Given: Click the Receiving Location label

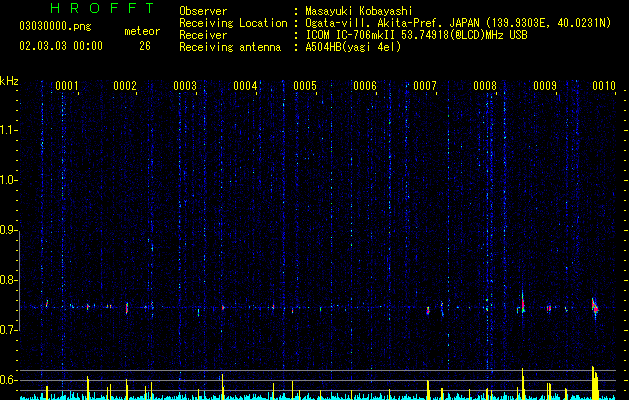Looking at the screenshot, I should coord(233,23).
